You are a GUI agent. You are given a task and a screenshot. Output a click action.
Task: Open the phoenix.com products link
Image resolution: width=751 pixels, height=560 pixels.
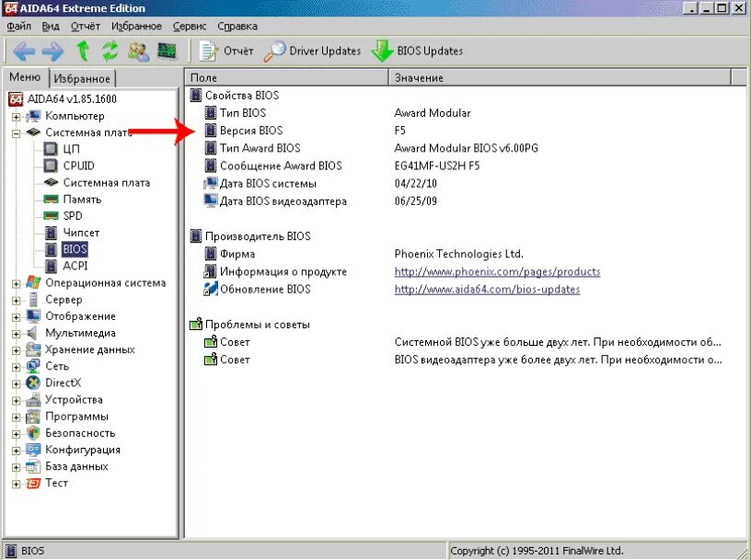tap(497, 272)
